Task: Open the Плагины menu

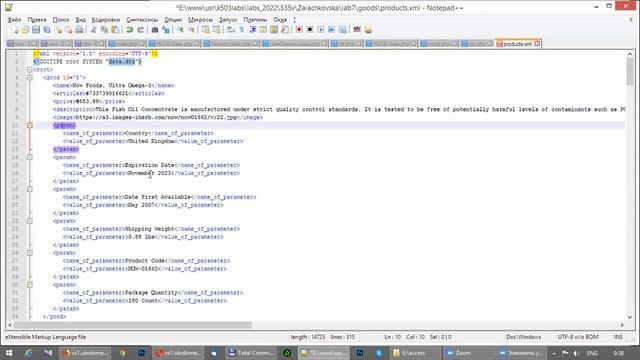Action: point(255,20)
